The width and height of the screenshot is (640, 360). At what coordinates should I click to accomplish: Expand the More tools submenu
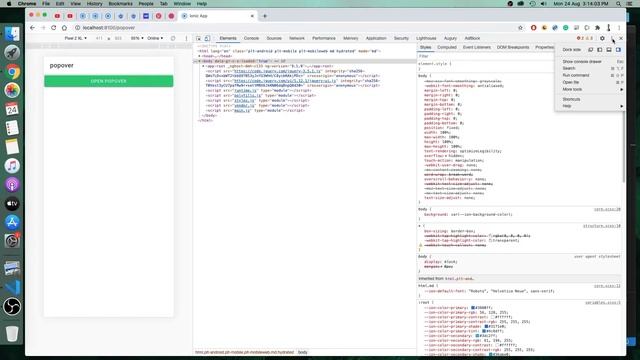click(592, 89)
